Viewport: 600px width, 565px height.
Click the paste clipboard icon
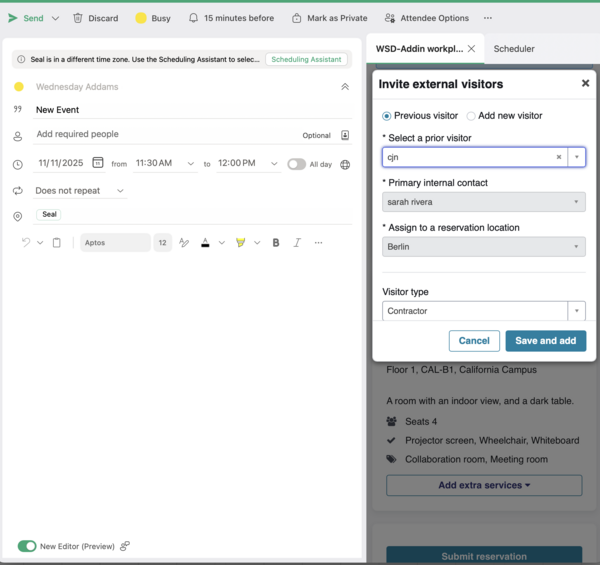click(56, 243)
